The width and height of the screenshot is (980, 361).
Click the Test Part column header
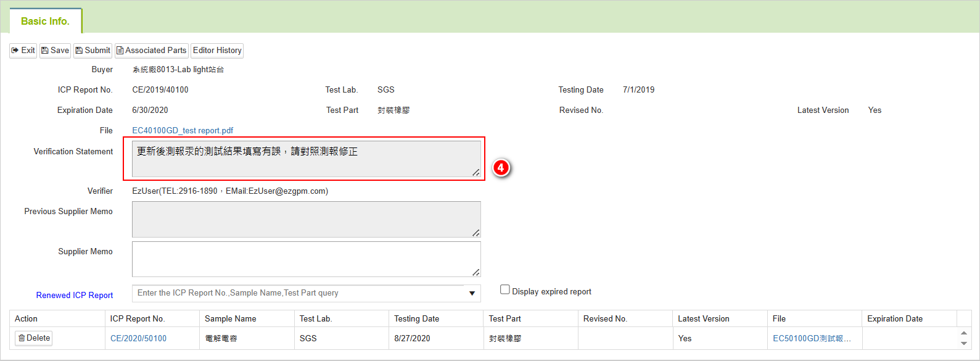pos(531,318)
